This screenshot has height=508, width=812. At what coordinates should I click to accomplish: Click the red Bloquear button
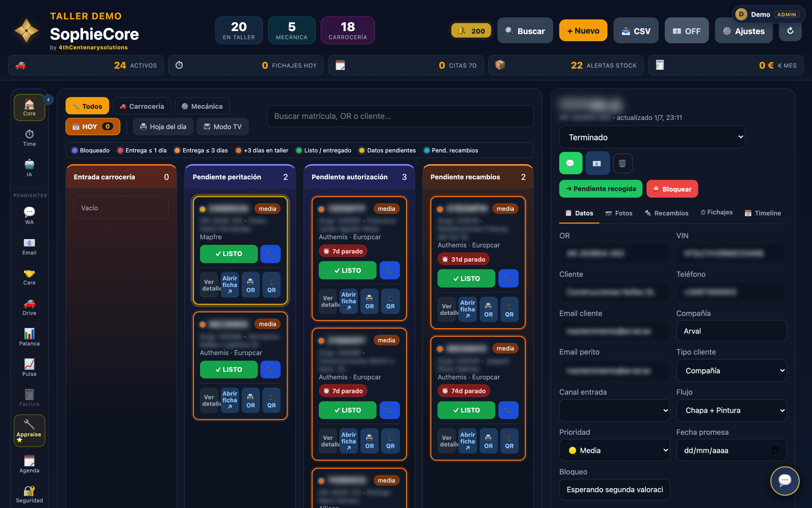coord(672,189)
